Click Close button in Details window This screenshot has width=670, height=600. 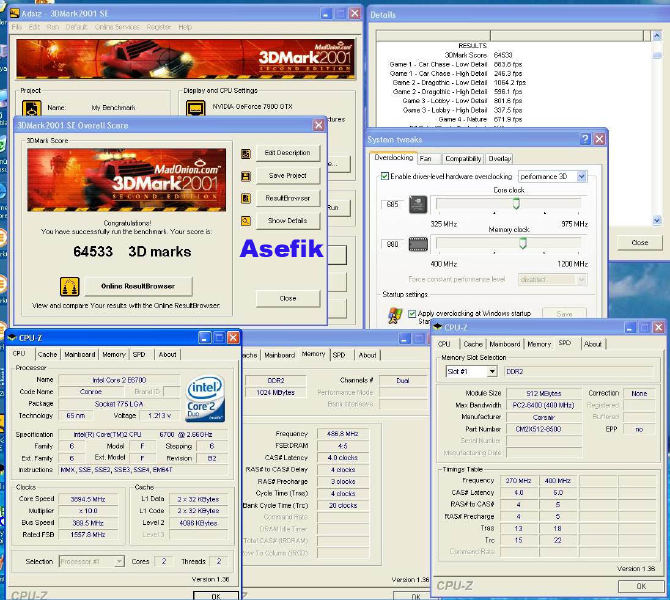[x=639, y=242]
